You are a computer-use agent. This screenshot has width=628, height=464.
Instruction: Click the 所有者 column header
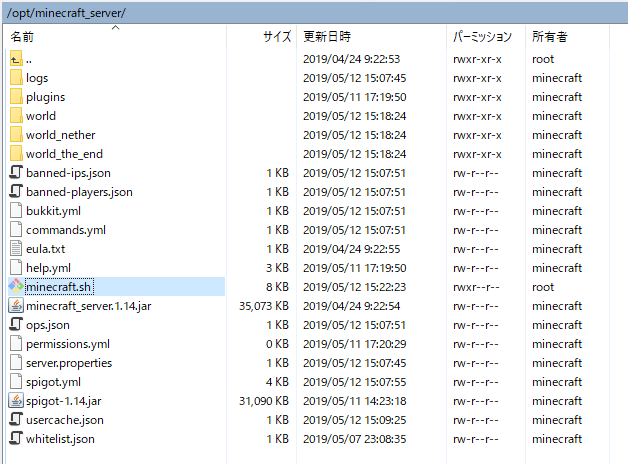click(551, 36)
